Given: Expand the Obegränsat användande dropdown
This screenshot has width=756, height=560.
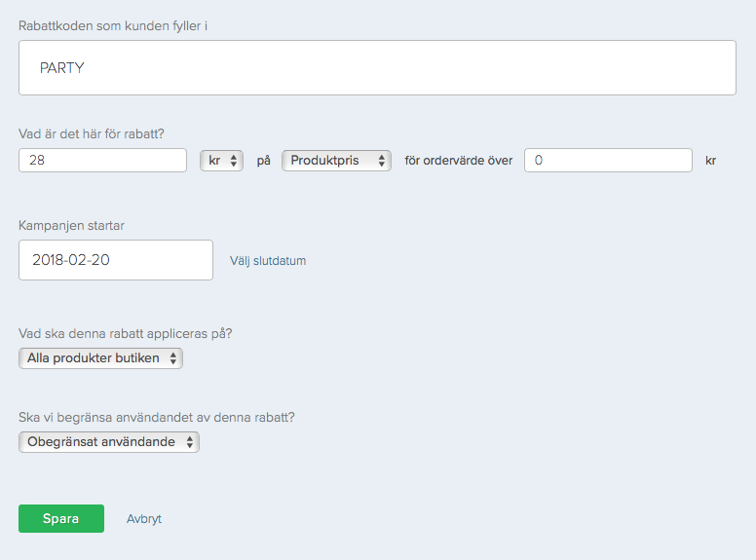Looking at the screenshot, I should coord(108,442).
